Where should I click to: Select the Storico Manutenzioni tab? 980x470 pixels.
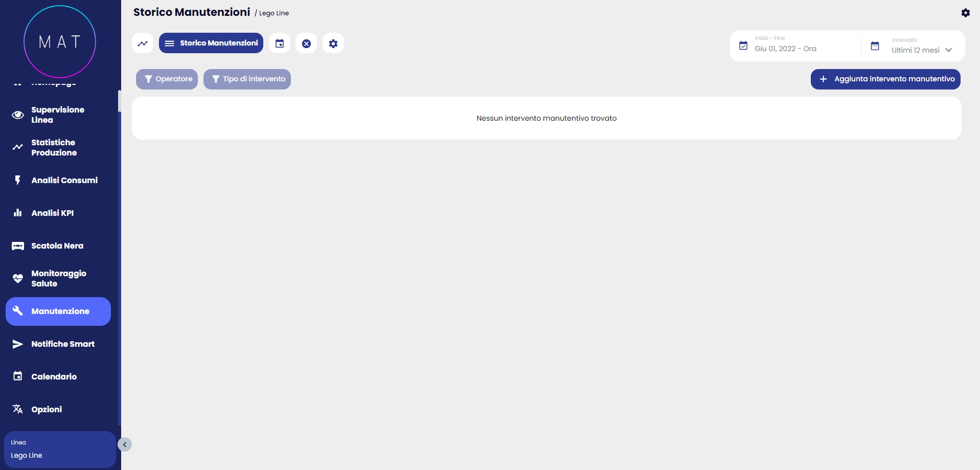point(211,43)
